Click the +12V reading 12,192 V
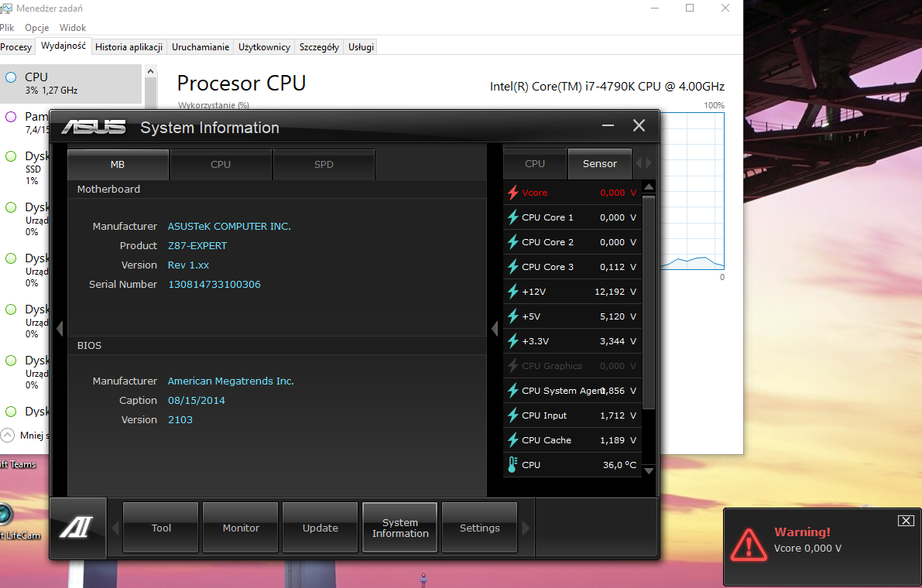The height and width of the screenshot is (588, 922). [x=615, y=292]
